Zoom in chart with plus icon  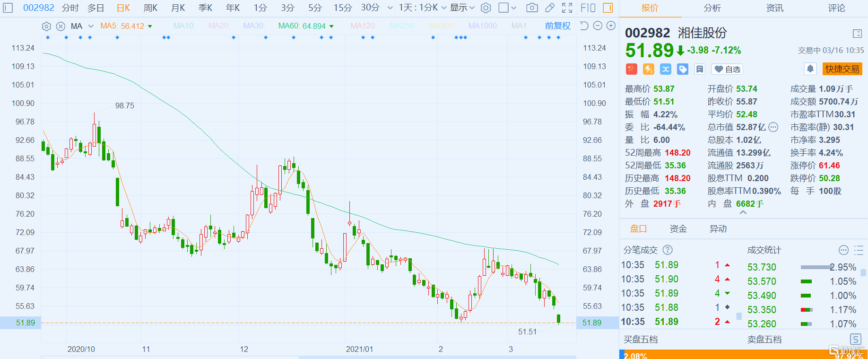click(611, 26)
